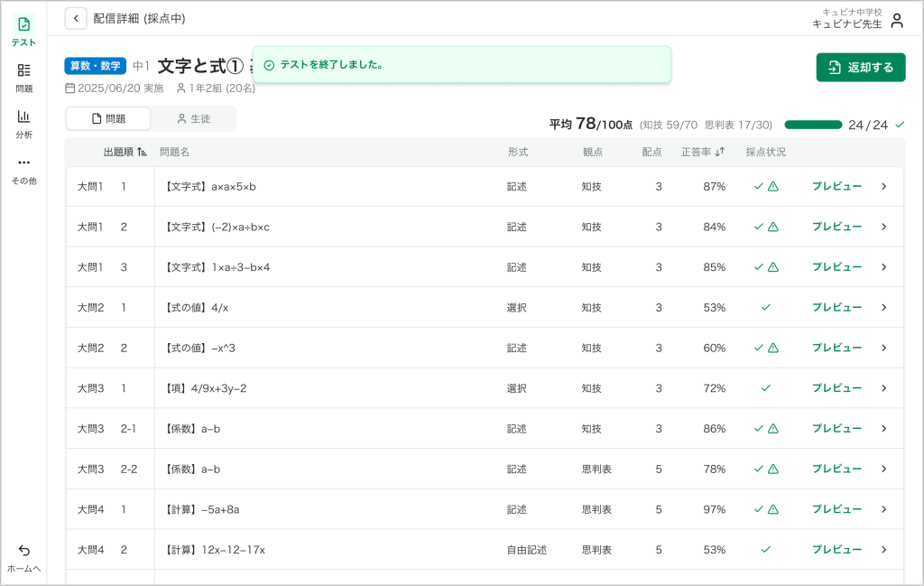Open プレビュー for 大問3 2-1 row
Viewport: 924px width, 586px height.
(x=836, y=429)
